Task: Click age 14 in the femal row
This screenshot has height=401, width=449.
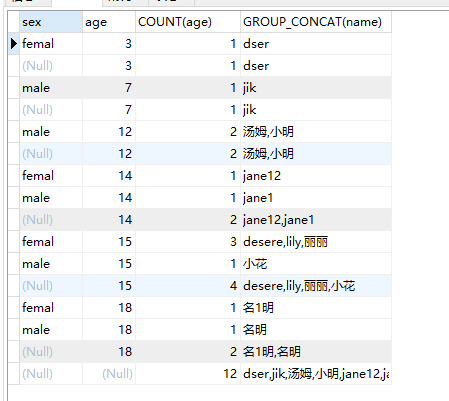Action: coord(109,176)
